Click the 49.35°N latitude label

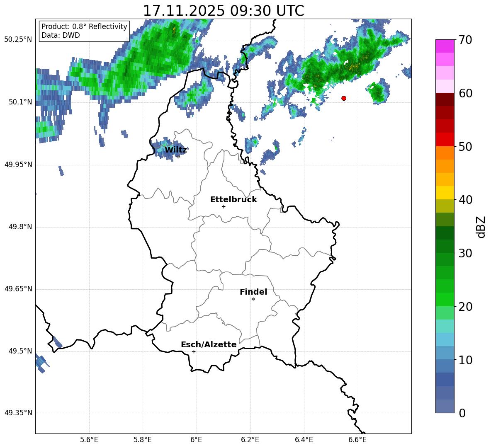pos(18,413)
